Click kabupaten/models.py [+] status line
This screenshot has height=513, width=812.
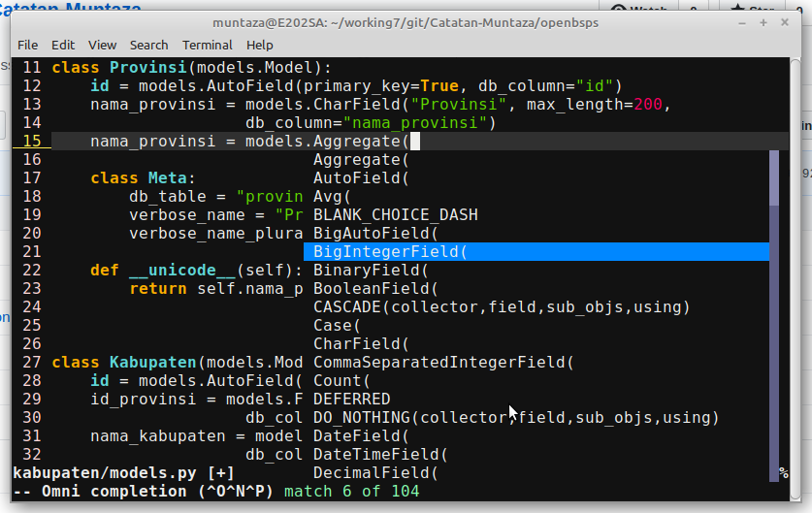(x=123, y=473)
